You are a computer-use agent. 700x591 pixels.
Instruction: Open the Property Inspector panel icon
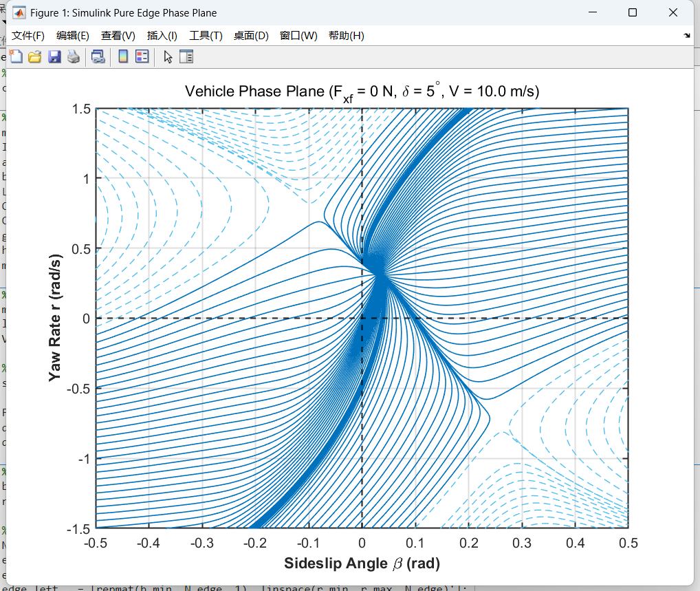[186, 56]
